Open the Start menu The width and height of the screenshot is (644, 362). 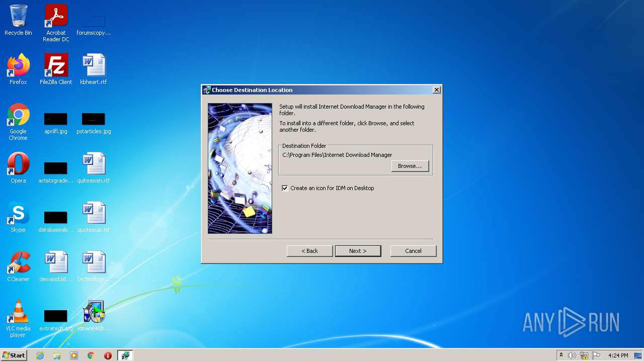(x=14, y=355)
